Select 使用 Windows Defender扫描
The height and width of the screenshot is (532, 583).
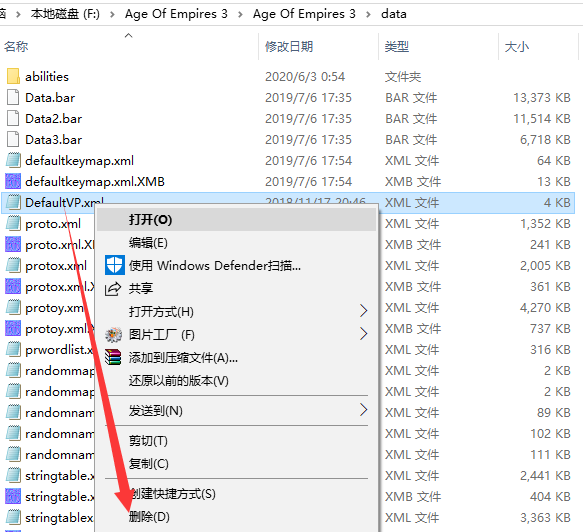[237, 265]
